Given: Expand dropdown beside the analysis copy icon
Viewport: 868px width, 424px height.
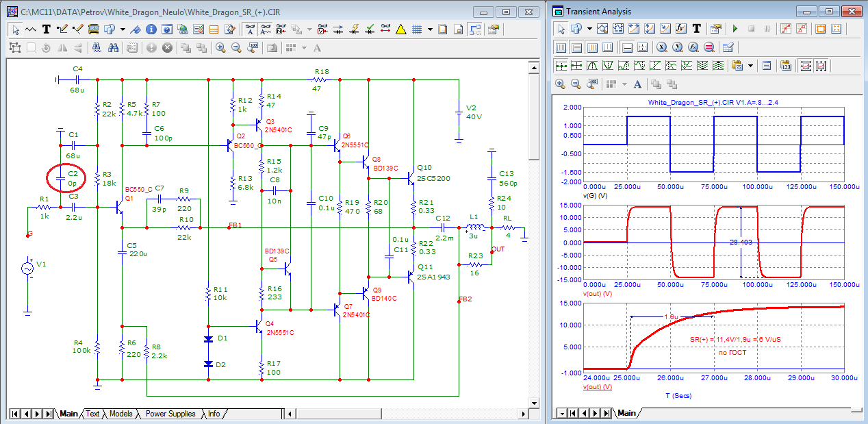Looking at the screenshot, I should coord(589,29).
